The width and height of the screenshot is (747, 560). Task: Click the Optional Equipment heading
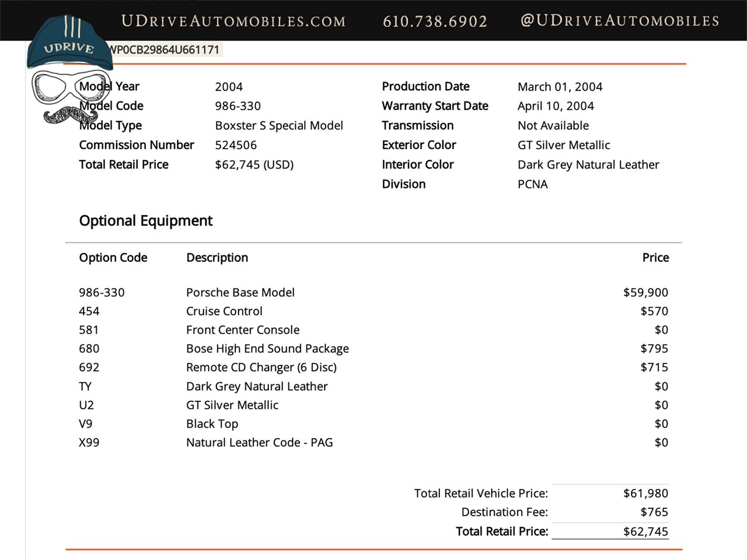(x=145, y=220)
